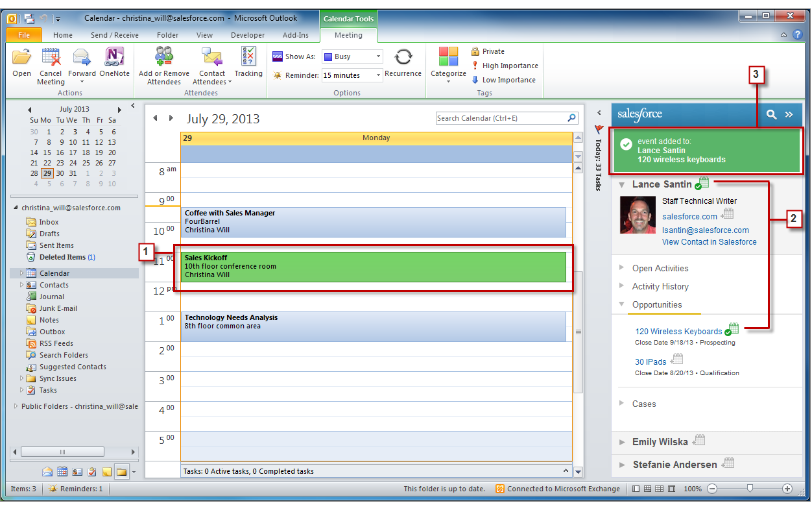Switch to the Send / Receive tab
Screen dimensions: 812x514
(115, 35)
